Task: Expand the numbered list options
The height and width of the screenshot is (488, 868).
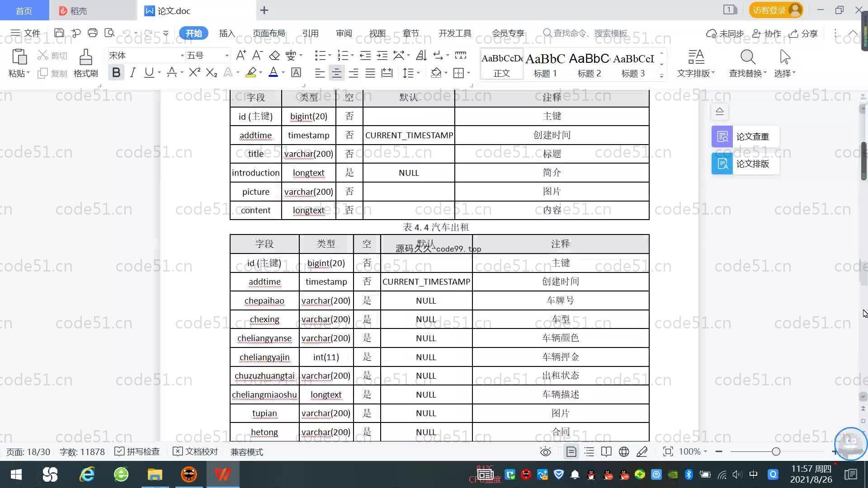Action: [352, 56]
